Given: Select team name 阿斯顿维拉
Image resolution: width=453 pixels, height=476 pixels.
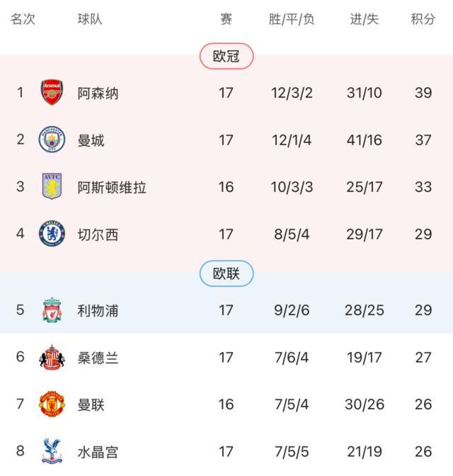Looking at the screenshot, I should 112,188.
